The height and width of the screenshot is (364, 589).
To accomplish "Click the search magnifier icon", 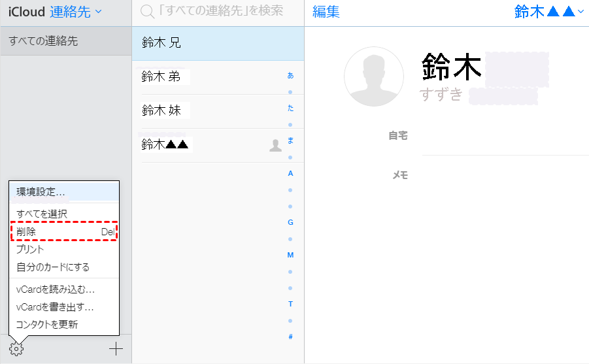I will pos(148,11).
